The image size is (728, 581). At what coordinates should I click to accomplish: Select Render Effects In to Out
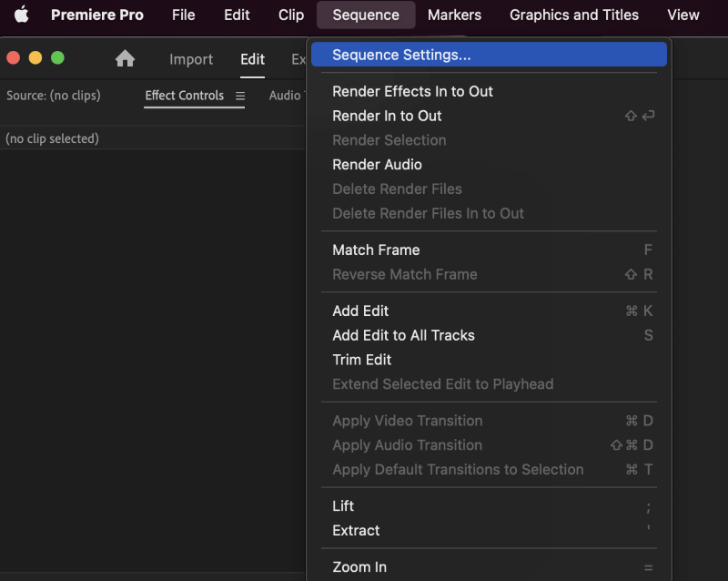[x=489, y=91]
